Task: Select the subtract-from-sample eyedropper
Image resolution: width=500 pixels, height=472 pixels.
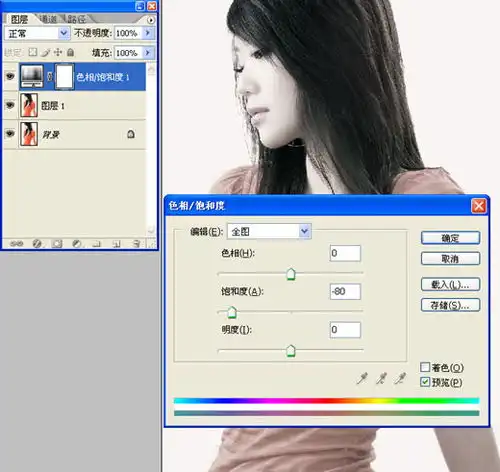Action: [x=400, y=378]
